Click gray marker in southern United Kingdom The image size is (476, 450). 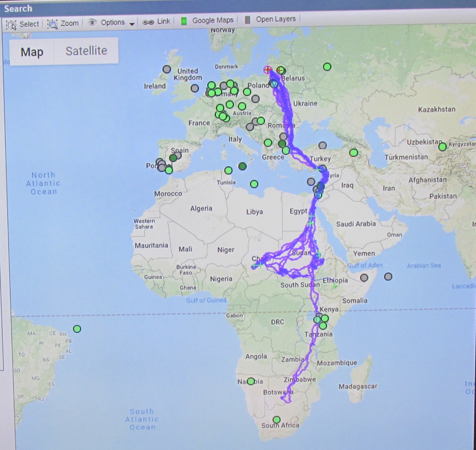(195, 88)
